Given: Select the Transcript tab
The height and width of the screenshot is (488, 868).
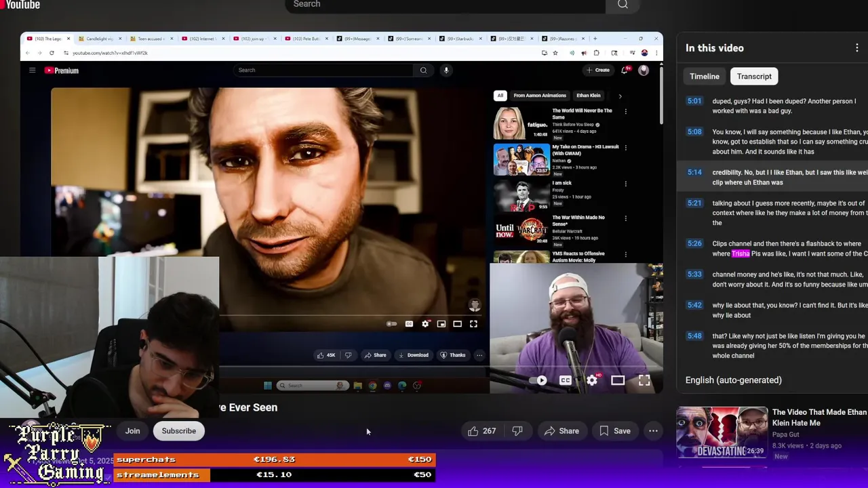Looking at the screenshot, I should [754, 77].
